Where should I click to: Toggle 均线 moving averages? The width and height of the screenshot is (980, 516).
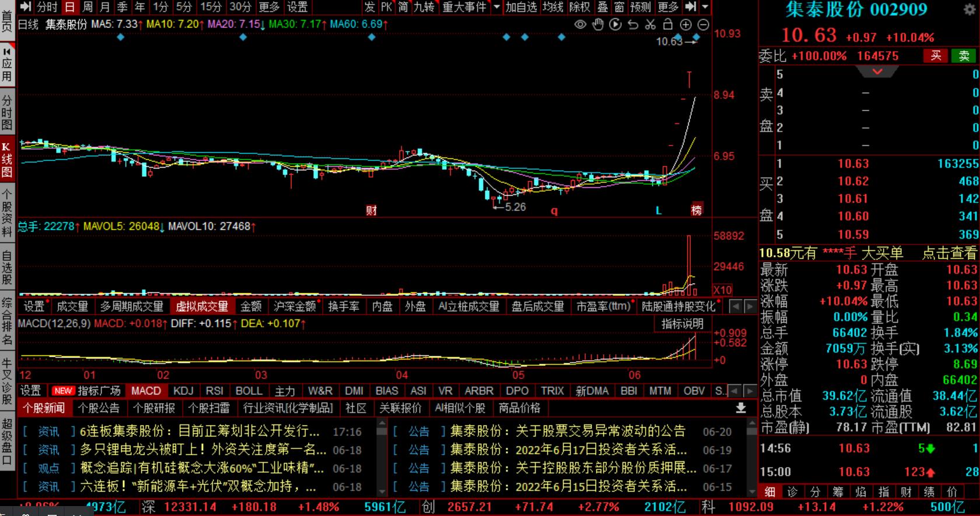point(553,7)
